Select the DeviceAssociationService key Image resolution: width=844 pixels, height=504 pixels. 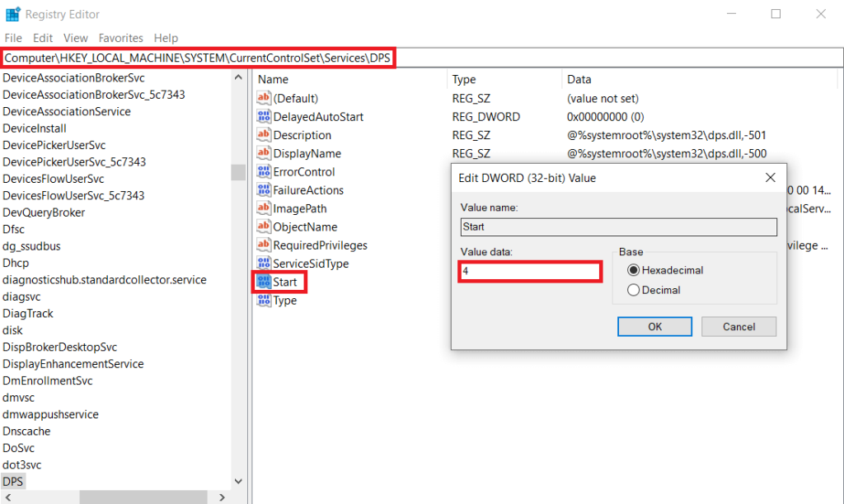67,111
